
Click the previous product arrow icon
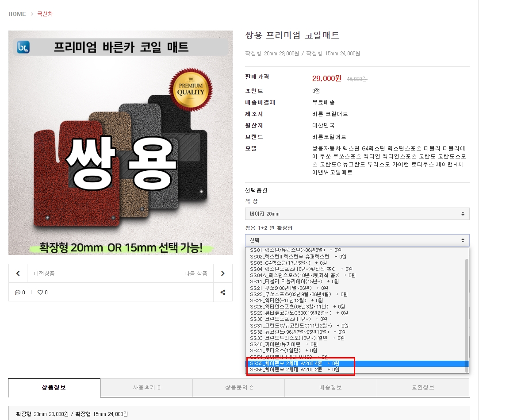[x=18, y=274]
